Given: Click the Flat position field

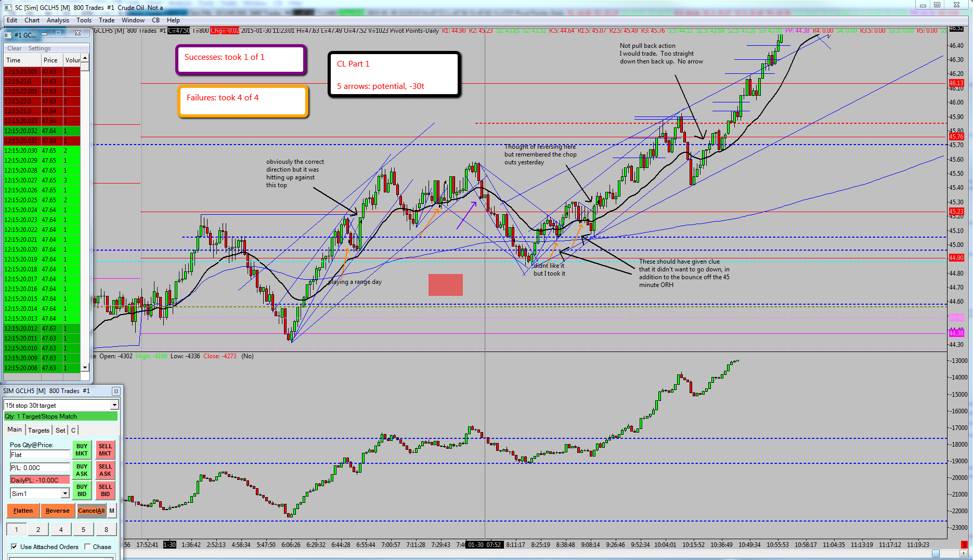Looking at the screenshot, I should (x=40, y=454).
